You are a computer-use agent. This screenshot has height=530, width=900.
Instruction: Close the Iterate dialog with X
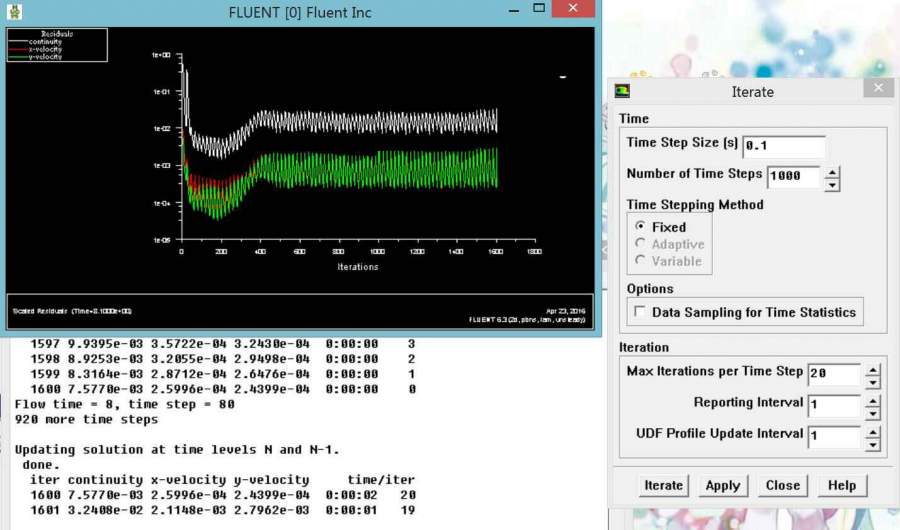[x=878, y=88]
